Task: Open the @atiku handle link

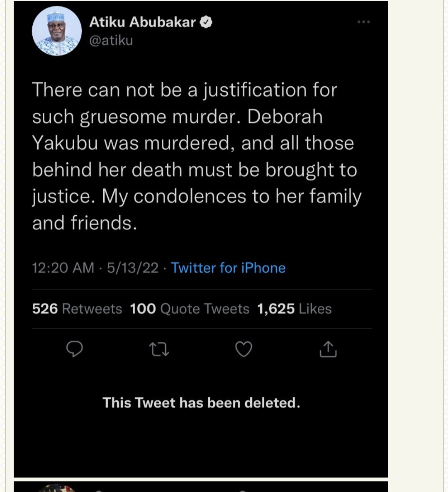Action: (x=111, y=40)
